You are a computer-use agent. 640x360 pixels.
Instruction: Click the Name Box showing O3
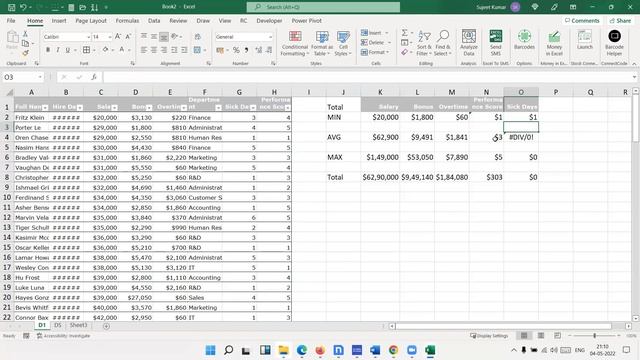(x=22, y=77)
